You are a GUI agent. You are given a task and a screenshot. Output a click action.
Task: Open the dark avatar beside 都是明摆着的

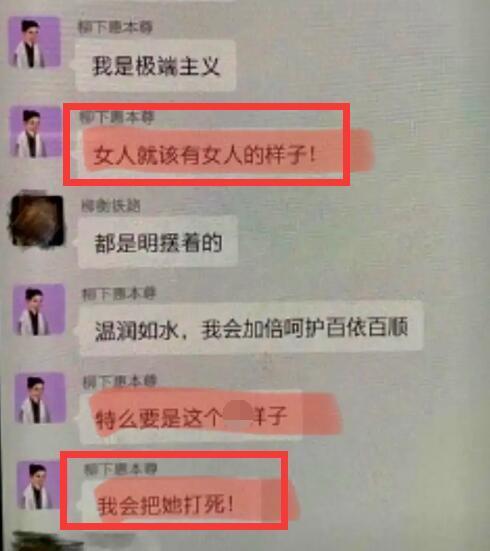[x=37, y=220]
